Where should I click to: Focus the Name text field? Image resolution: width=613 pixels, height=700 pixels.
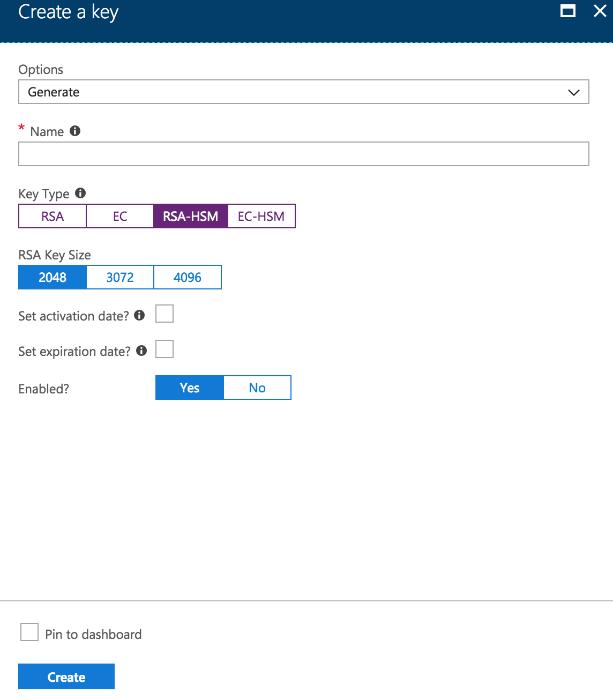[x=303, y=154]
